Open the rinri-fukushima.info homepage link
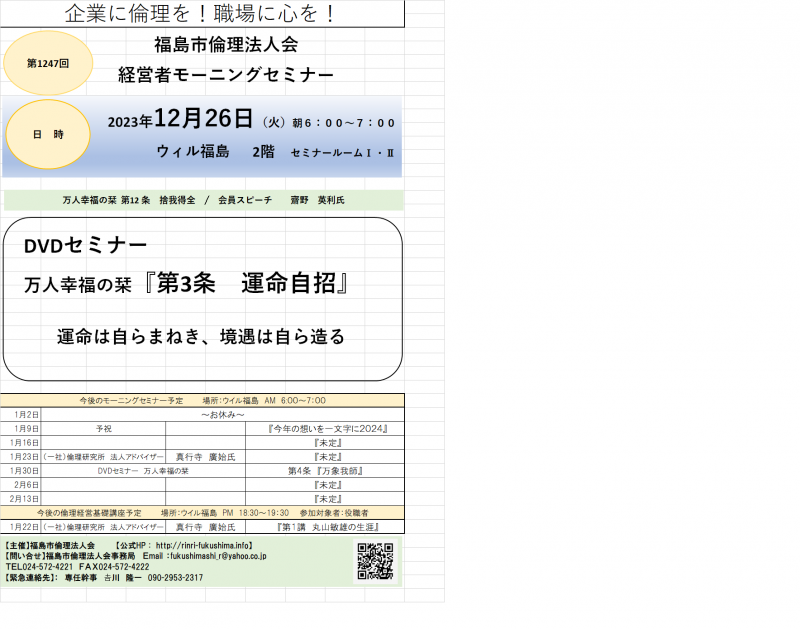 pyautogui.click(x=210, y=545)
